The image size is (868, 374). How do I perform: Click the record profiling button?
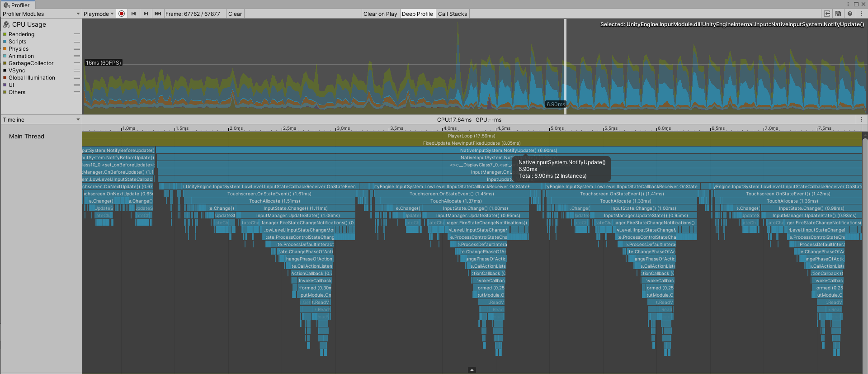pyautogui.click(x=122, y=14)
